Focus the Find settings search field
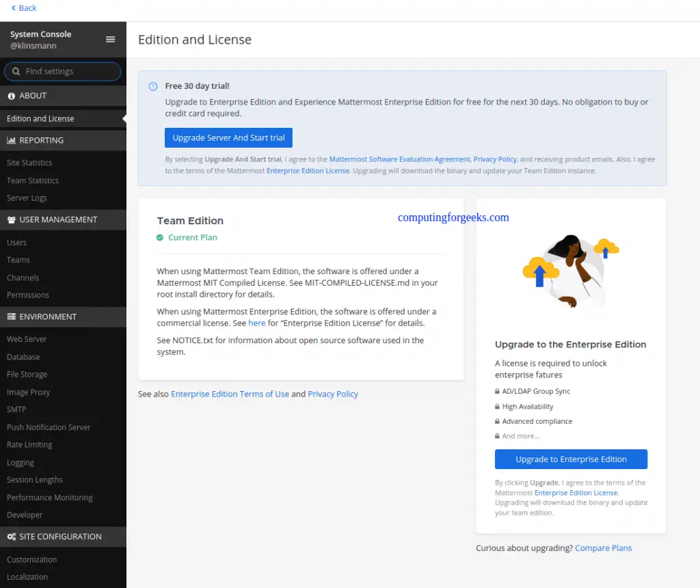The height and width of the screenshot is (588, 700). coord(62,71)
